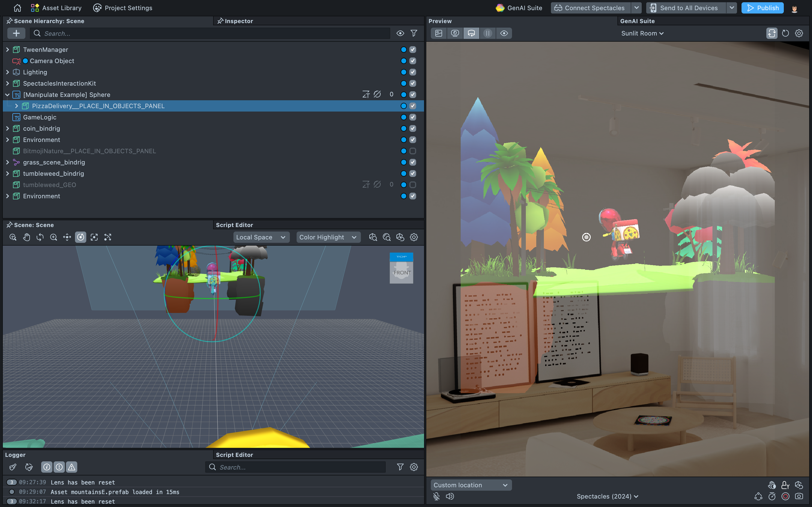Screen dimensions: 812x507
Task: Uncheck the GameLogic object checkbox
Action: (413, 117)
